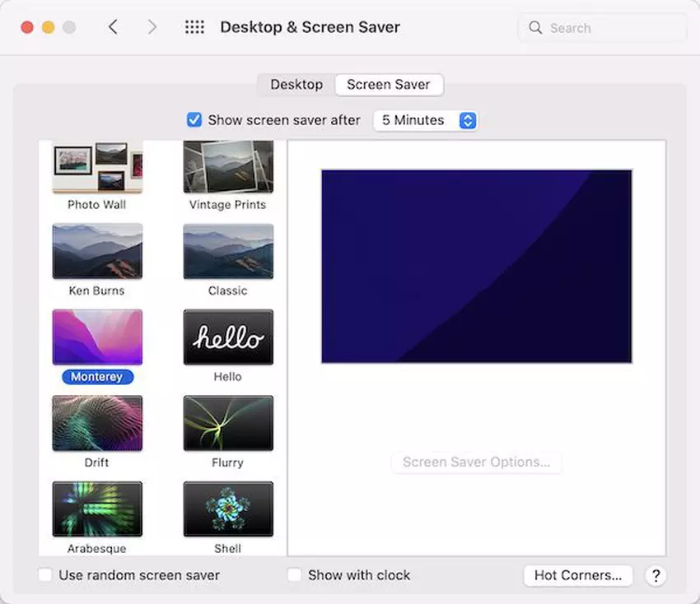
Task: Uncheck Show screen saver after checkbox
Action: click(194, 120)
